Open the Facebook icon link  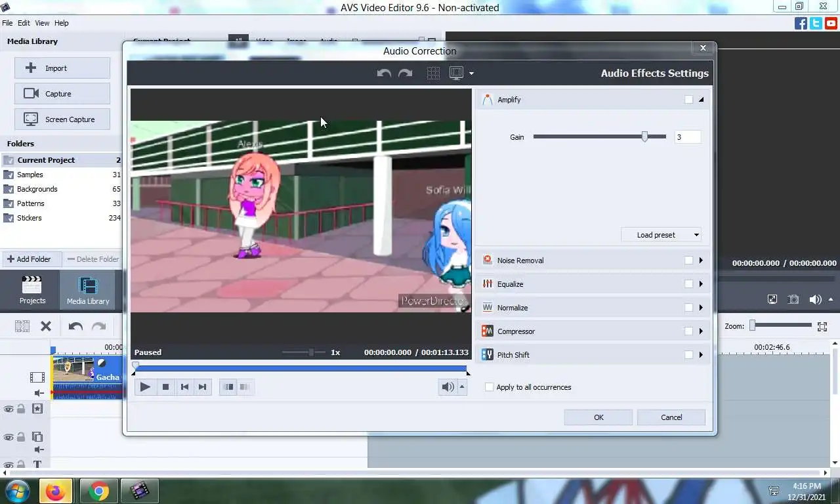tap(801, 24)
